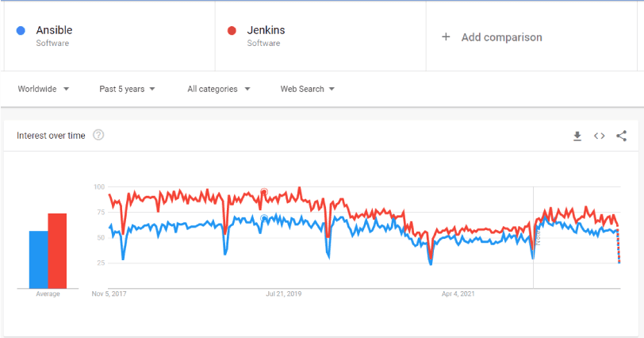The height and width of the screenshot is (338, 644).
Task: Edit the Ansible search term
Action: click(54, 31)
